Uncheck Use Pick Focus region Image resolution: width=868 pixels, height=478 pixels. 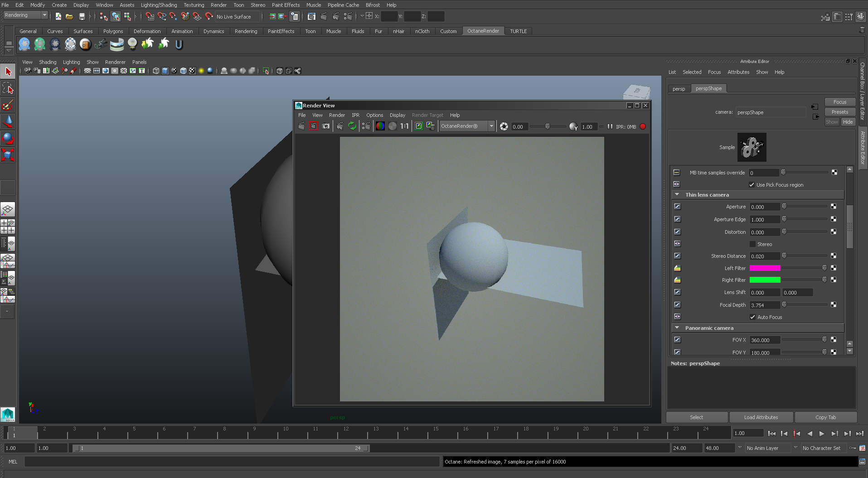[752, 185]
